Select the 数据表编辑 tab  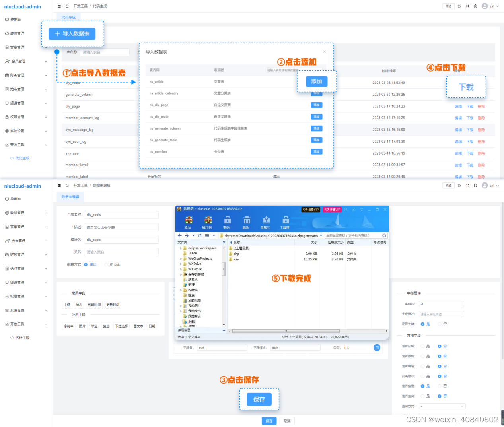(70, 196)
